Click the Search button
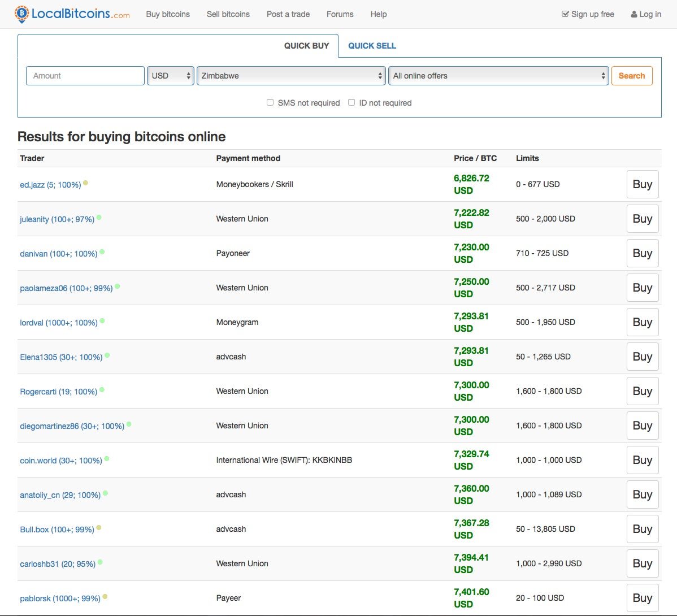Screen dimensions: 677x616 click(x=632, y=76)
